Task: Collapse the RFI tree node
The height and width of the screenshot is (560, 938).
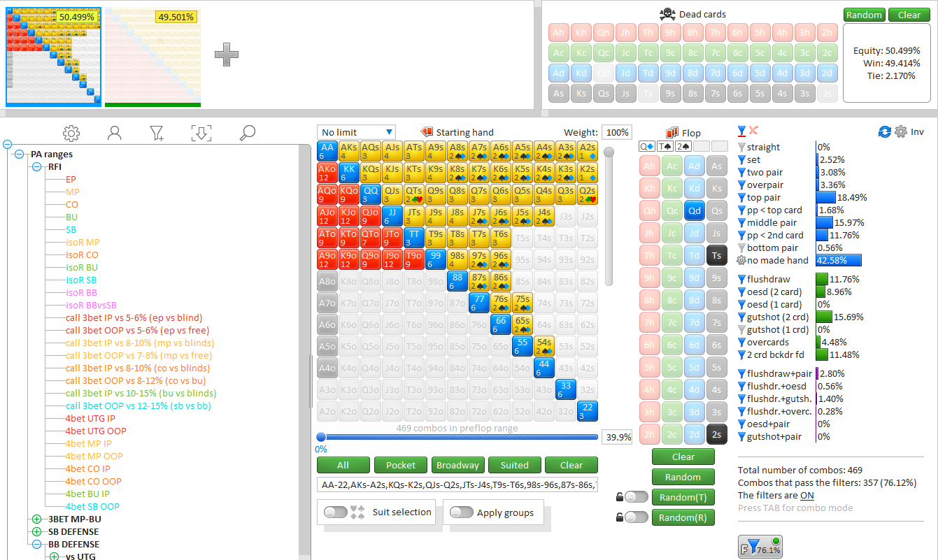Action: coord(36,167)
